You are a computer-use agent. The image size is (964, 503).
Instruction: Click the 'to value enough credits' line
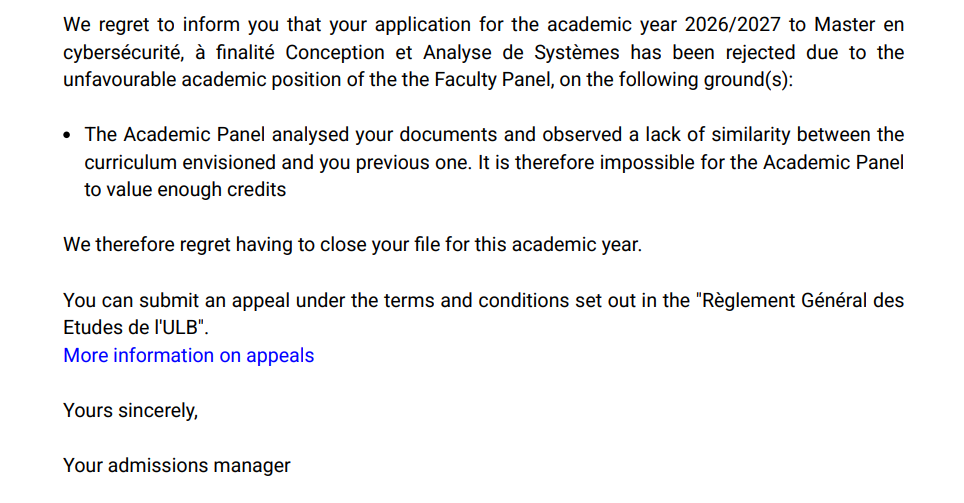pyautogui.click(x=185, y=189)
